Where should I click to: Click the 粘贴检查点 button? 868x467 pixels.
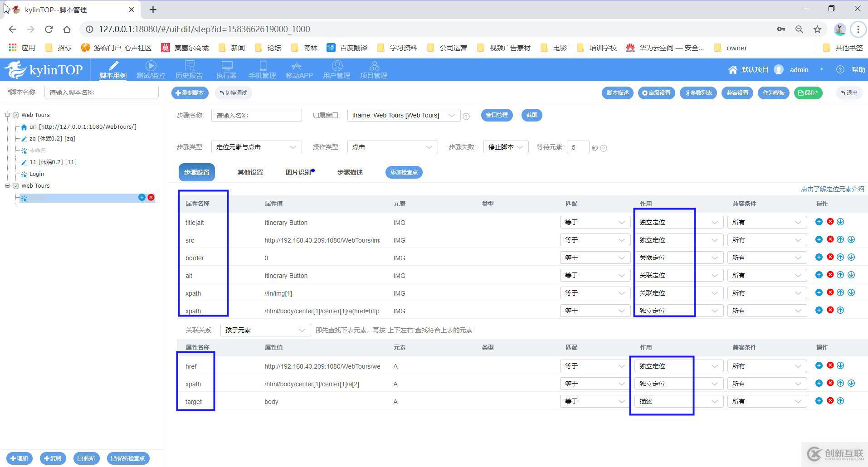(x=128, y=458)
